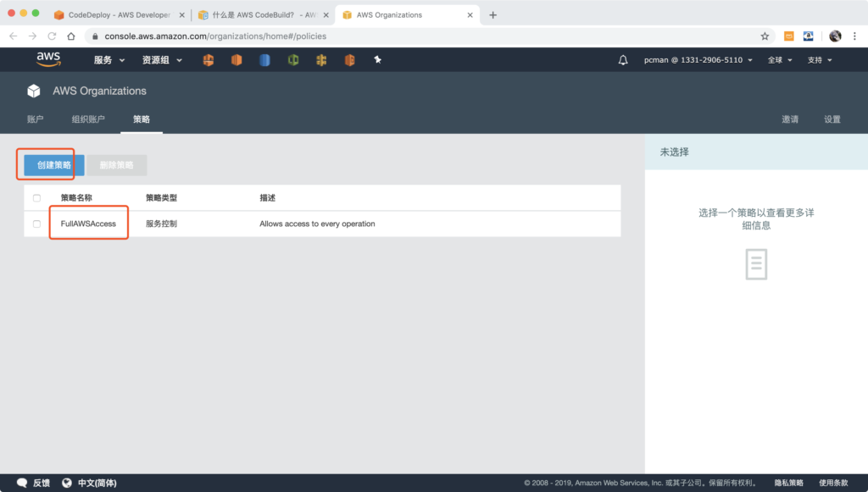Open the second pinned orange cube shortcut
The height and width of the screenshot is (492, 868).
click(x=236, y=60)
